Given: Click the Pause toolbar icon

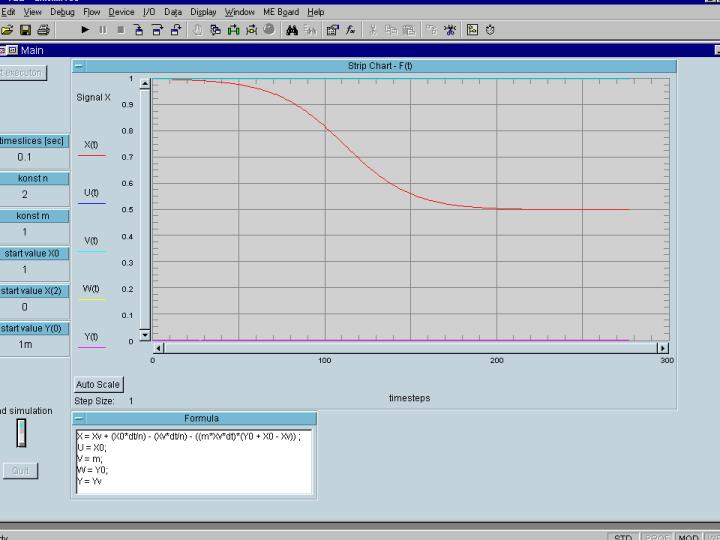Looking at the screenshot, I should 103,30.
